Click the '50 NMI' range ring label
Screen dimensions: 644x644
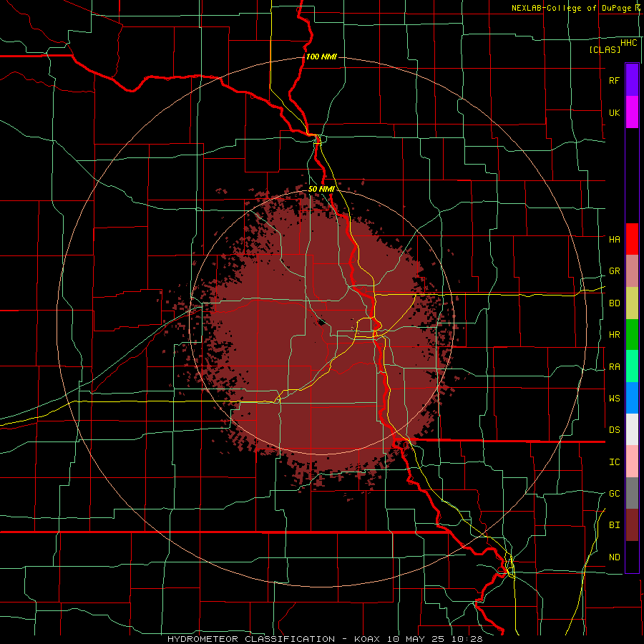click(321, 189)
